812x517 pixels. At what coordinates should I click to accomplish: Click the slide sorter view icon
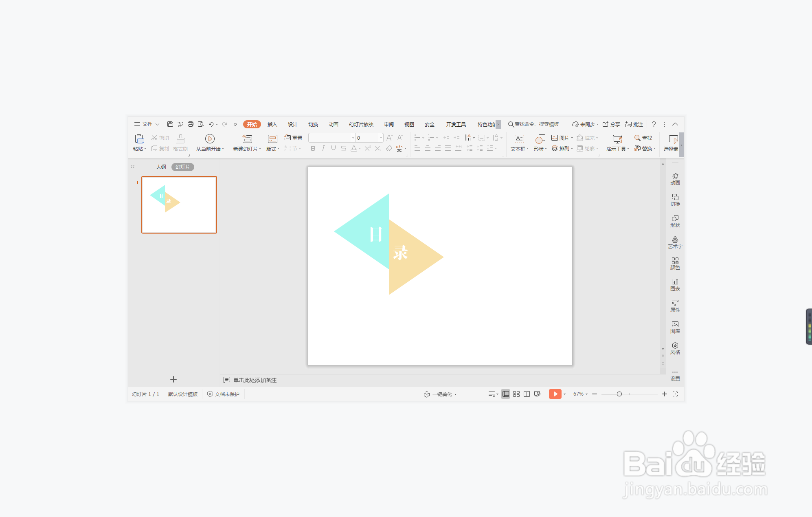coord(516,394)
